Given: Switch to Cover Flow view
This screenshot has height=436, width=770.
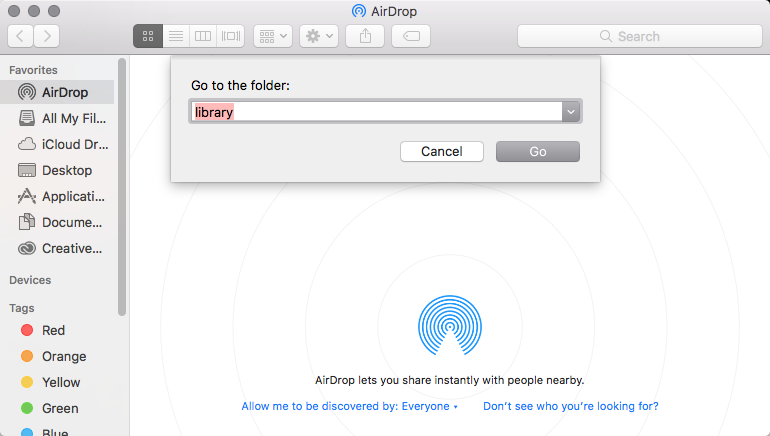Looking at the screenshot, I should 230,36.
